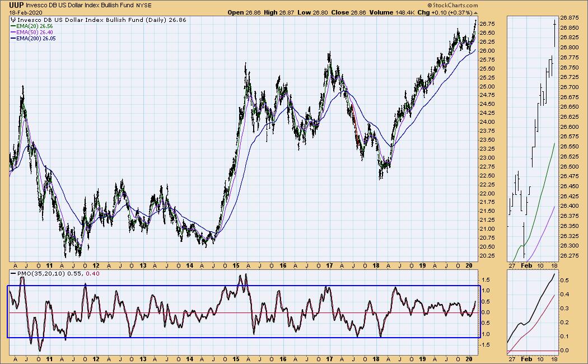Click 26.00 on the main price axis
This screenshot has height=364, width=588.
click(487, 50)
